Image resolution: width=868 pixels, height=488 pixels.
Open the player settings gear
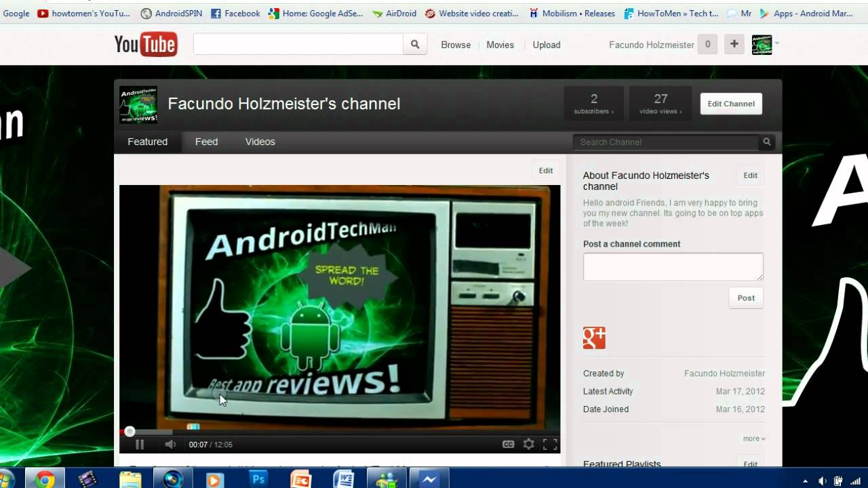529,445
